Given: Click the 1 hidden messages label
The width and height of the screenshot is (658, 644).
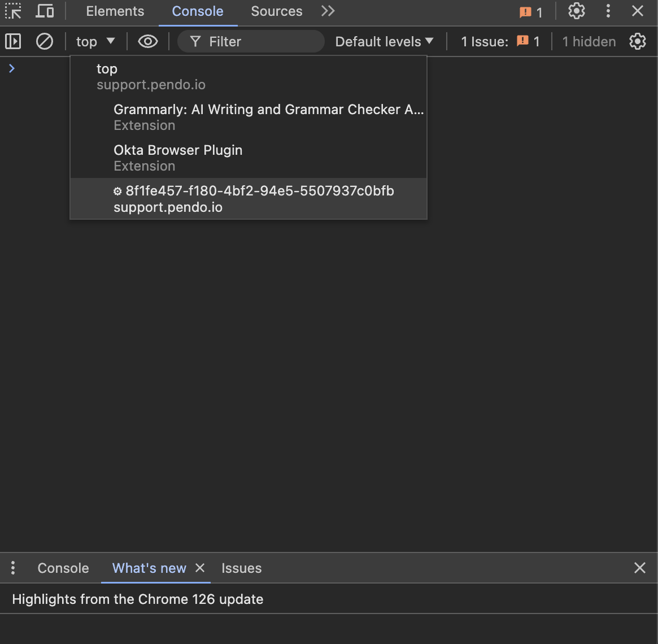Looking at the screenshot, I should (589, 42).
